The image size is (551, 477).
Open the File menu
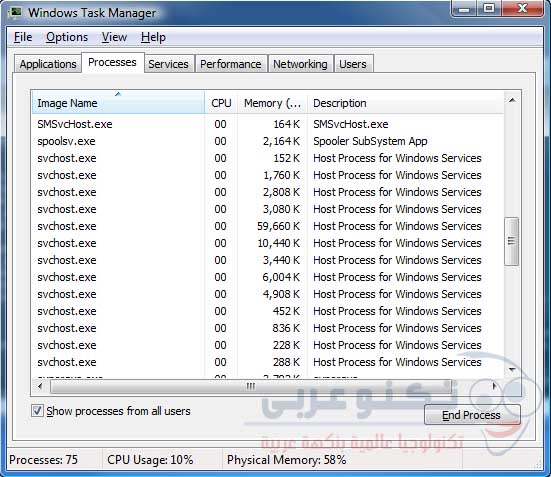click(x=23, y=37)
